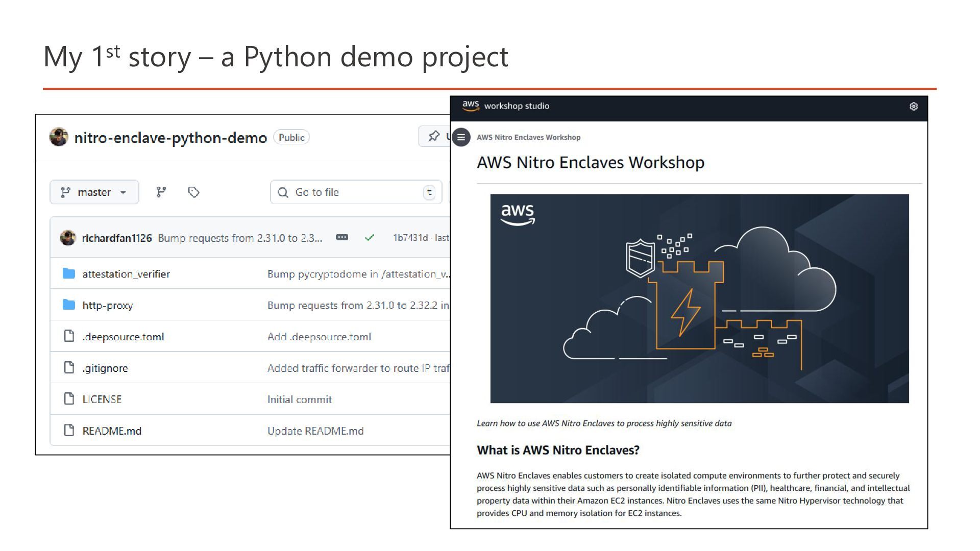
Task: Open the LICENSE file
Action: click(x=102, y=399)
